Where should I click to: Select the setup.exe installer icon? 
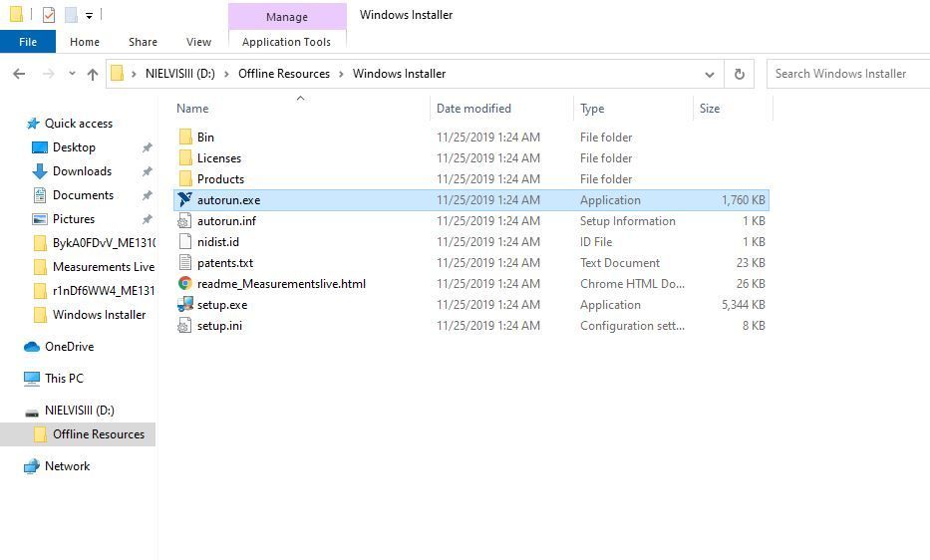pos(185,304)
